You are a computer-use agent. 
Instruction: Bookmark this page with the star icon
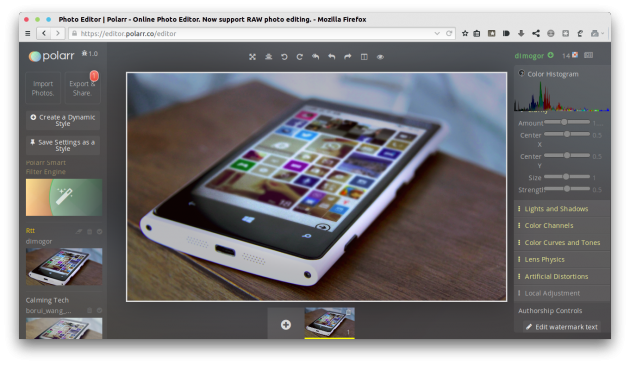pos(465,33)
